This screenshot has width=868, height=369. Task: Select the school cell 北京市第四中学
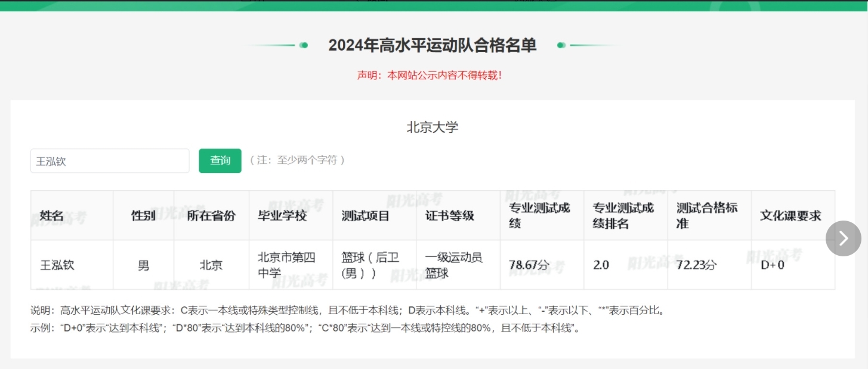click(x=291, y=265)
